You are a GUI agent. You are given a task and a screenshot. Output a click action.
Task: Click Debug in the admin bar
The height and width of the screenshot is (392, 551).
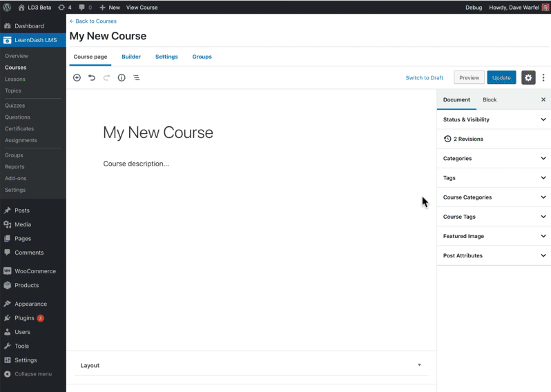pos(474,8)
